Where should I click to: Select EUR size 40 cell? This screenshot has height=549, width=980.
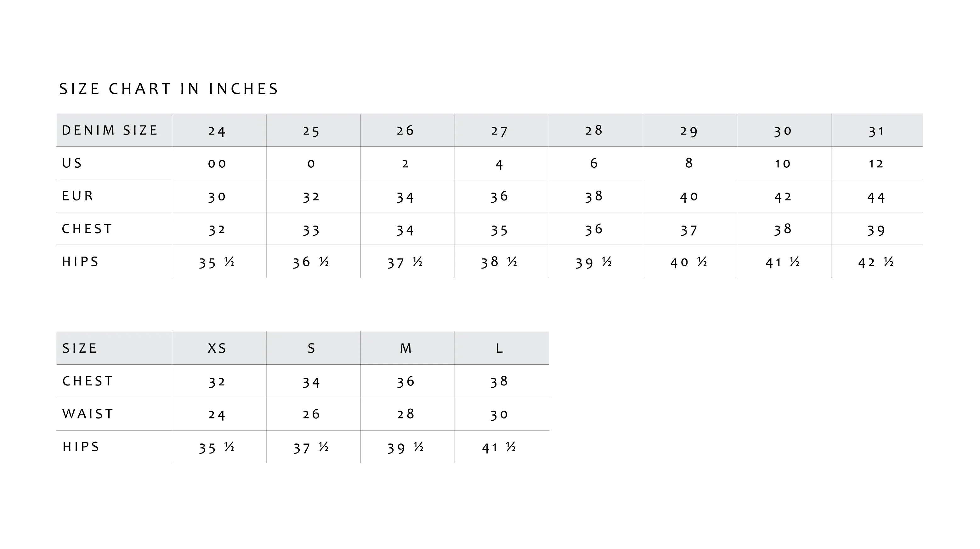690,196
